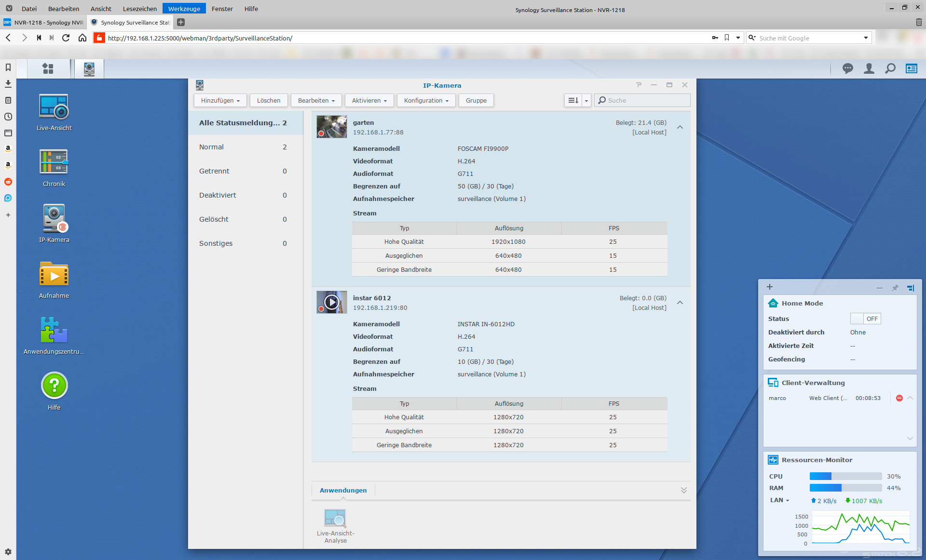Open new browser tab

pos(181,22)
